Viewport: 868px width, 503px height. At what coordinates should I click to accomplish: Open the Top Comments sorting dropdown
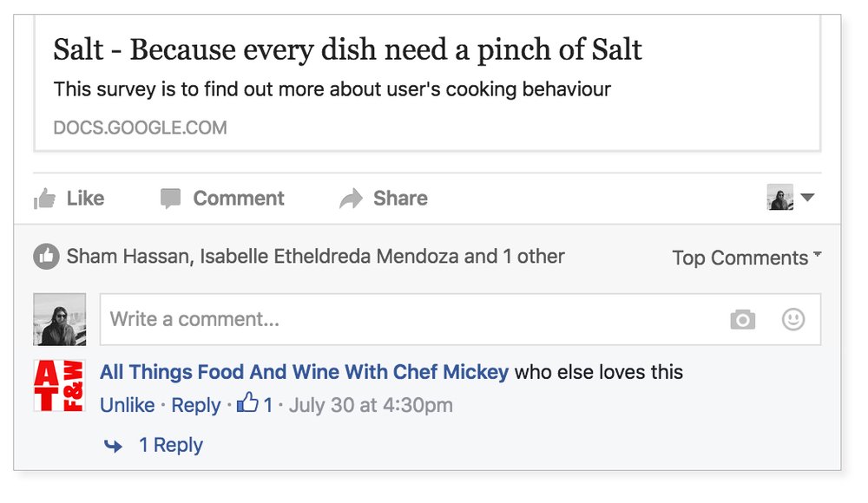pos(746,258)
